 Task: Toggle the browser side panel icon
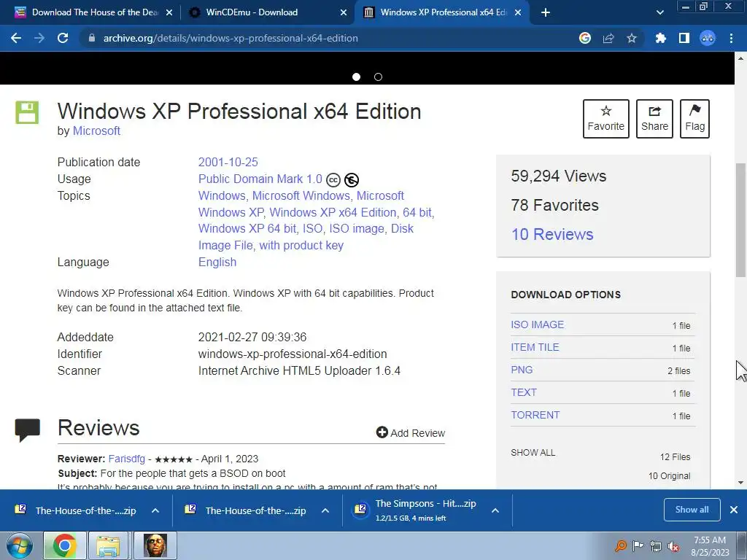click(684, 38)
